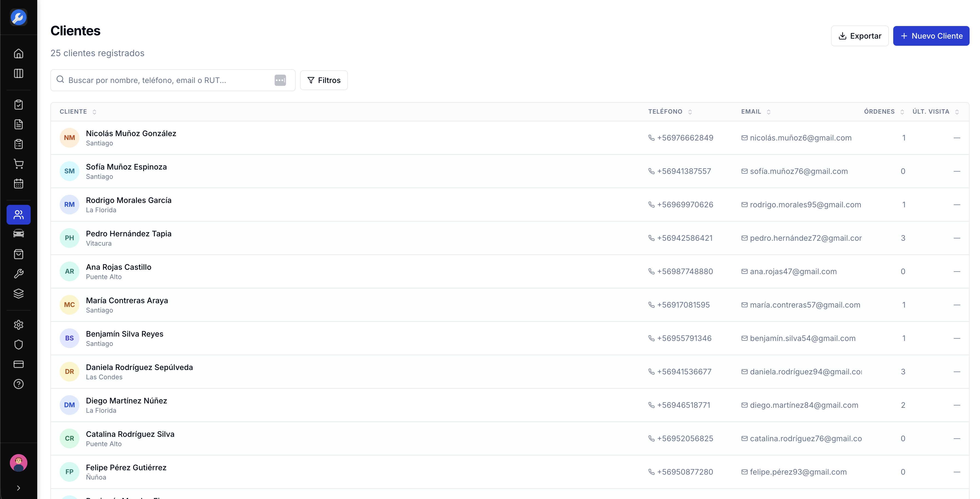The height and width of the screenshot is (499, 980).
Task: Open the shopping bag icon in sidebar
Action: pyautogui.click(x=18, y=254)
